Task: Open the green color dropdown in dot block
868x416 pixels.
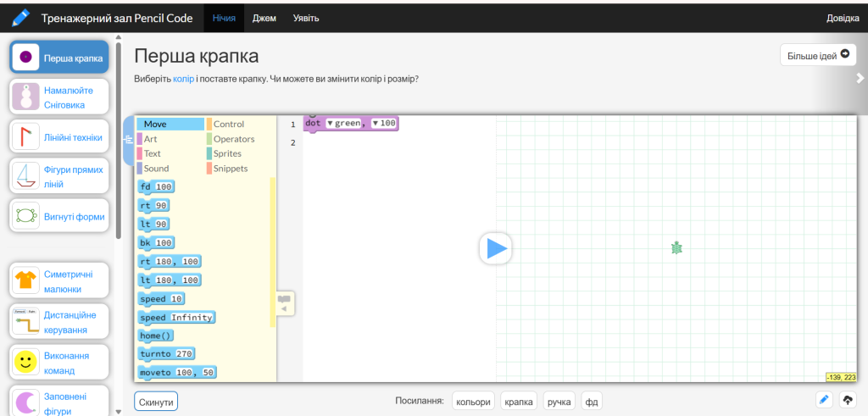Action: (x=344, y=123)
